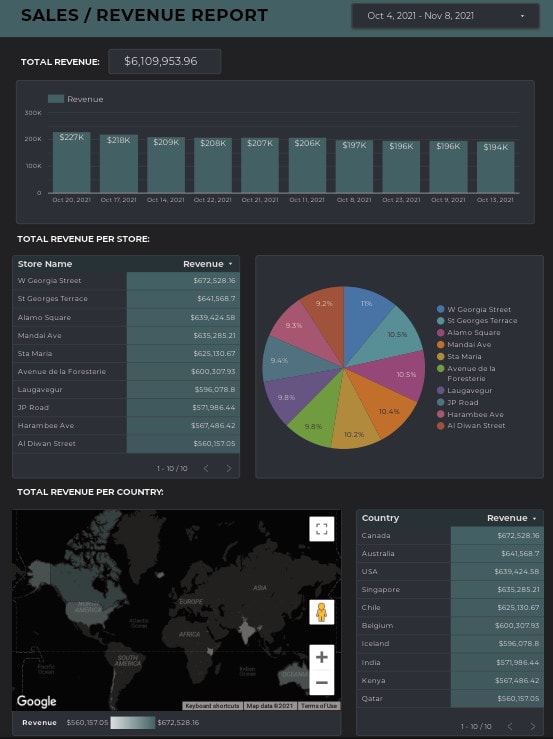The height and width of the screenshot is (739, 553).
Task: Click revenue cell $600,307.93 for Avenue de la Foresterie
Action: pyautogui.click(x=183, y=372)
